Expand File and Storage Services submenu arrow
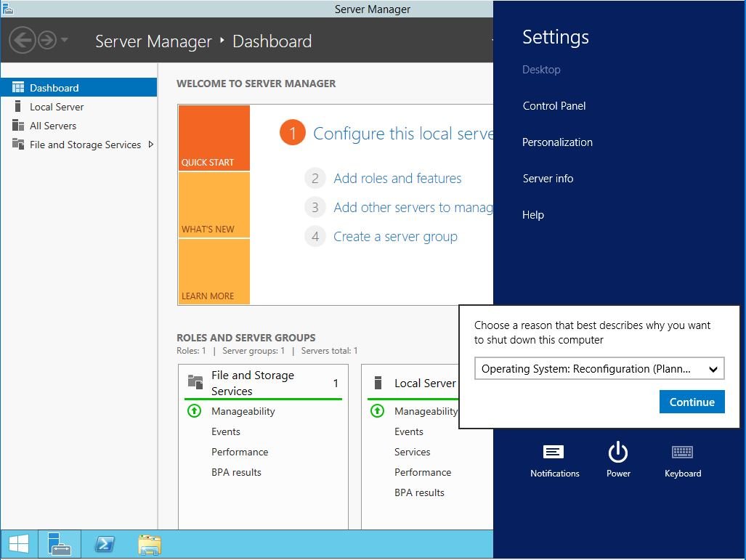Image resolution: width=746 pixels, height=560 pixels. click(x=150, y=145)
